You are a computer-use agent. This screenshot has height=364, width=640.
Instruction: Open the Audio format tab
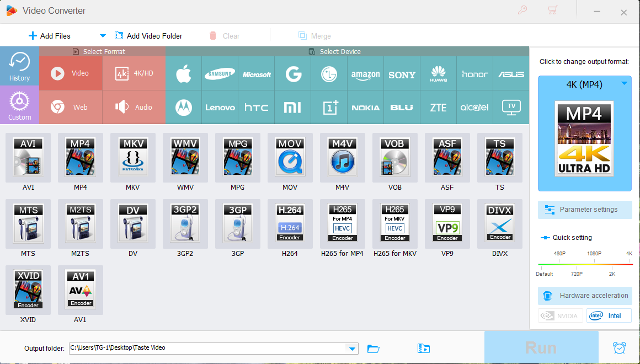pos(134,107)
